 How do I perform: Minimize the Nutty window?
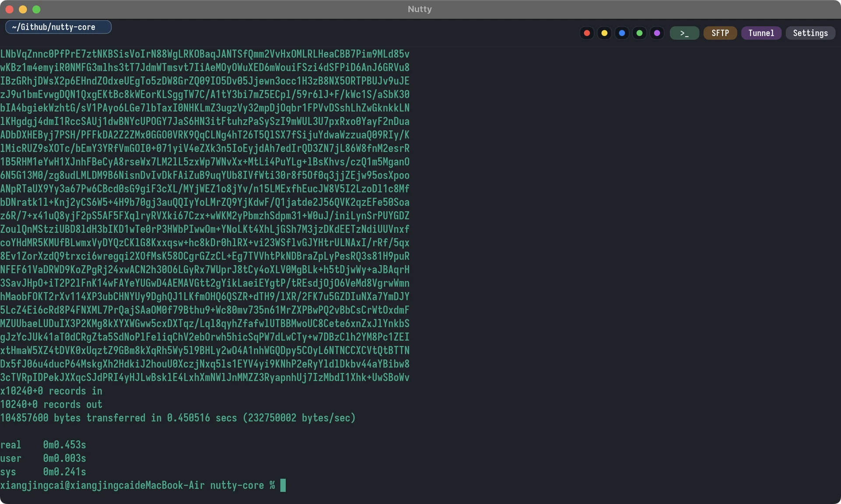(x=23, y=9)
